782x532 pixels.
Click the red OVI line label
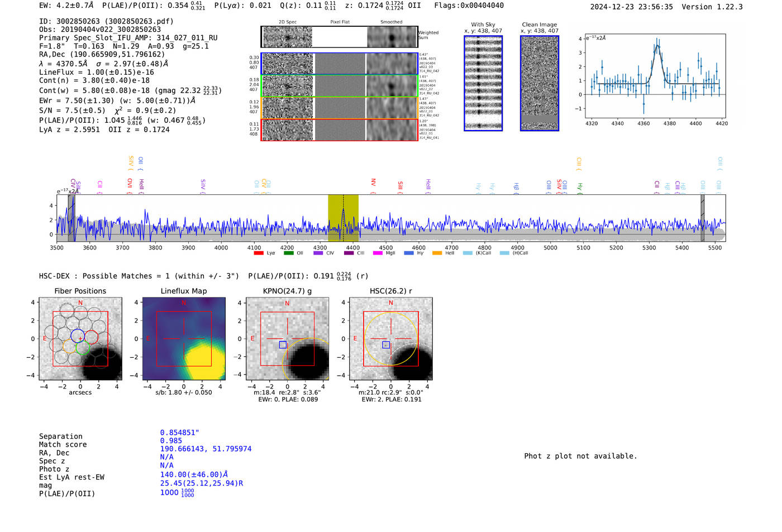click(x=130, y=185)
